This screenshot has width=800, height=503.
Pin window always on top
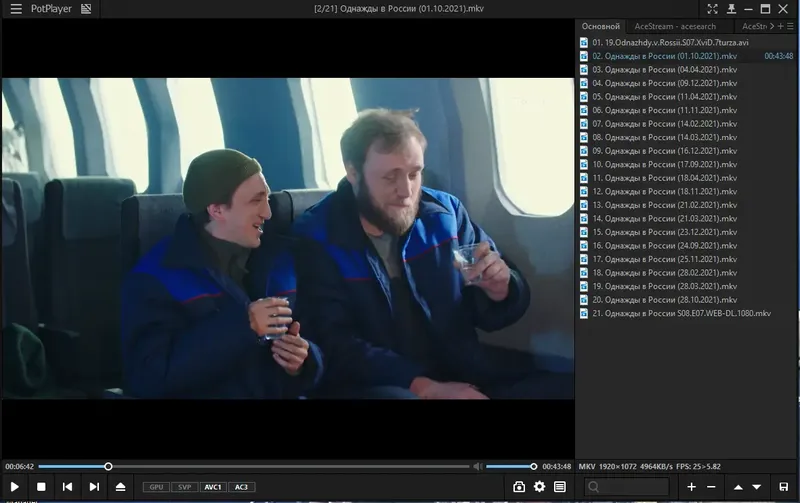pyautogui.click(x=731, y=9)
